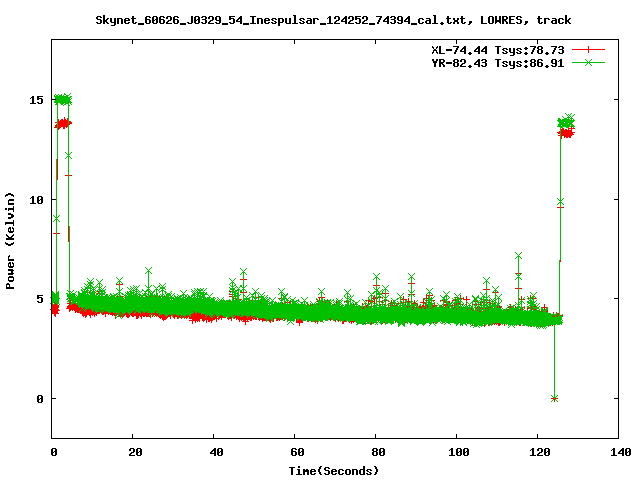The image size is (640, 480).
Task: Click the x-axis tick label 120
Action: click(540, 452)
